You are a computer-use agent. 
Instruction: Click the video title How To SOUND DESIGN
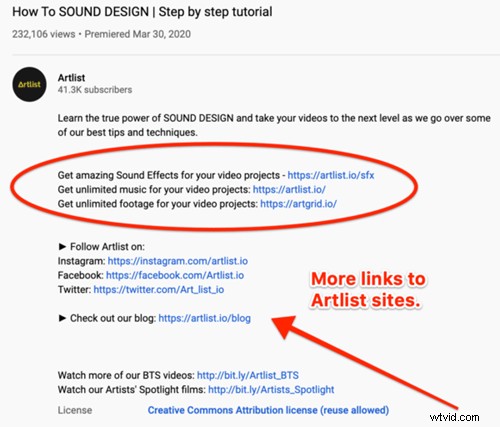coord(142,12)
